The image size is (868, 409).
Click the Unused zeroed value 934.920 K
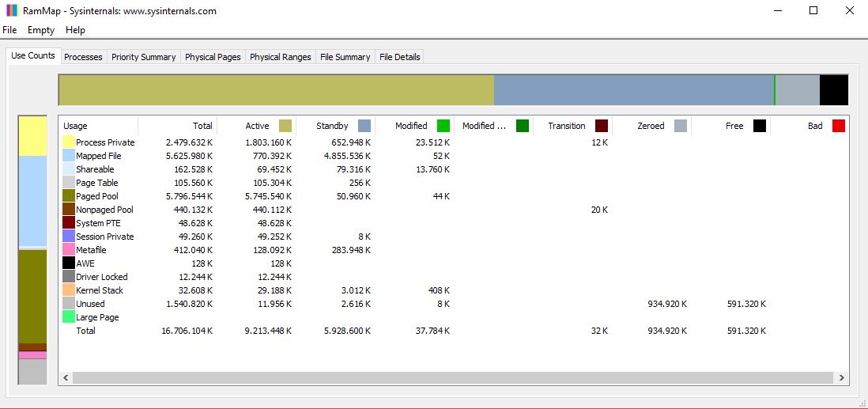click(668, 304)
